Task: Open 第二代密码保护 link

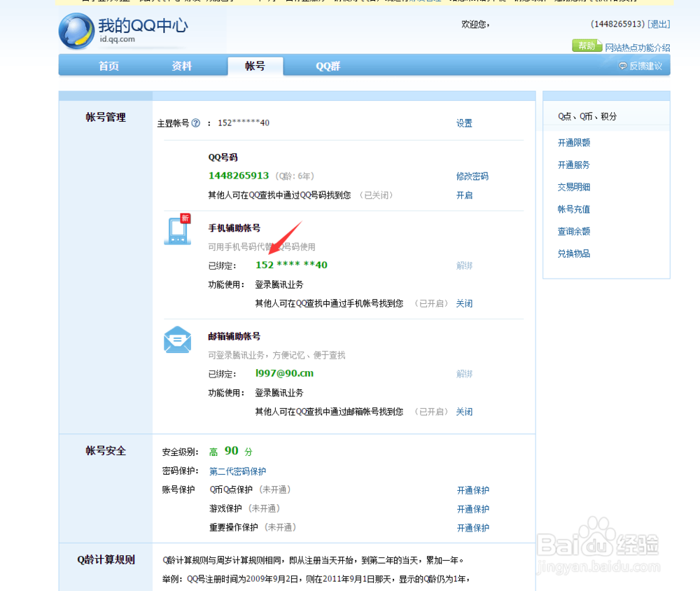Action: [x=237, y=471]
